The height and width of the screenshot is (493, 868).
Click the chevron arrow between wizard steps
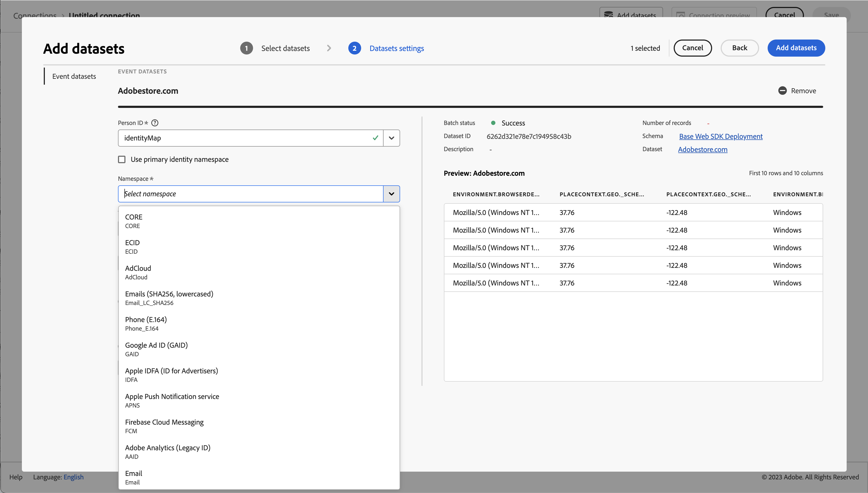(x=329, y=48)
